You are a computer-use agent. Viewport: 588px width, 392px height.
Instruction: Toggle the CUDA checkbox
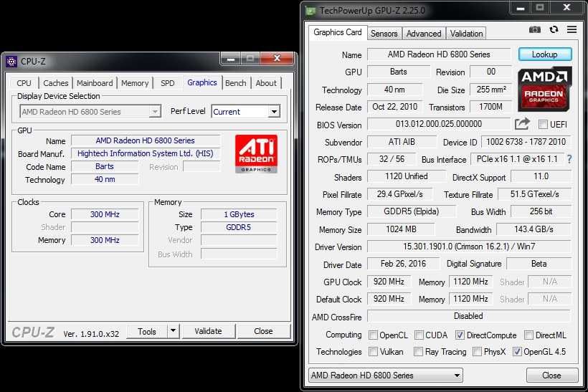[419, 335]
